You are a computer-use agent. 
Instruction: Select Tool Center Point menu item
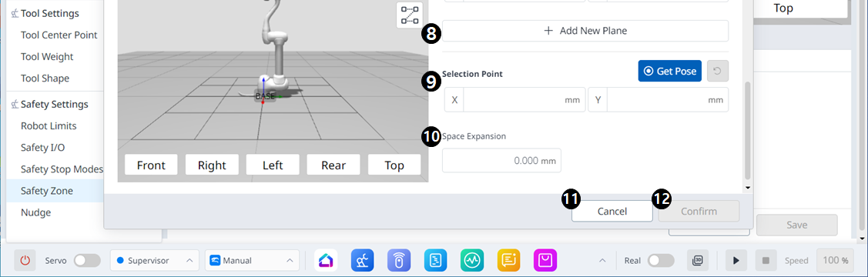point(59,35)
